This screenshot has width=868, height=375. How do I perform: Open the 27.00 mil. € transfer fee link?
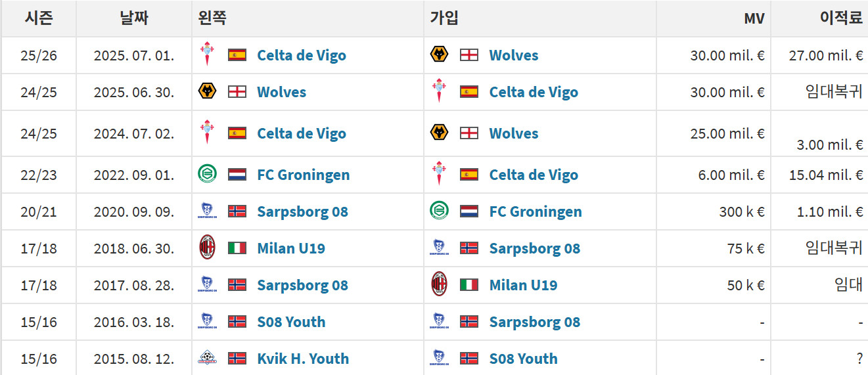coord(826,55)
